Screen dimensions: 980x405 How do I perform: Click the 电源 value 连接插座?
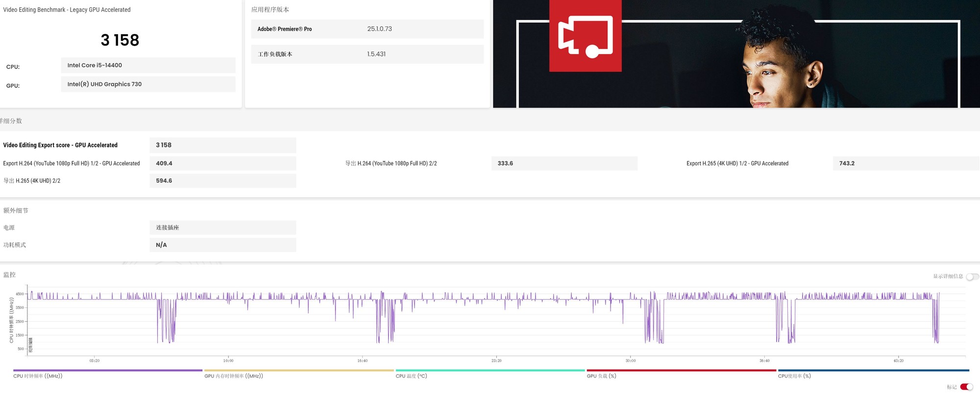(x=222, y=228)
